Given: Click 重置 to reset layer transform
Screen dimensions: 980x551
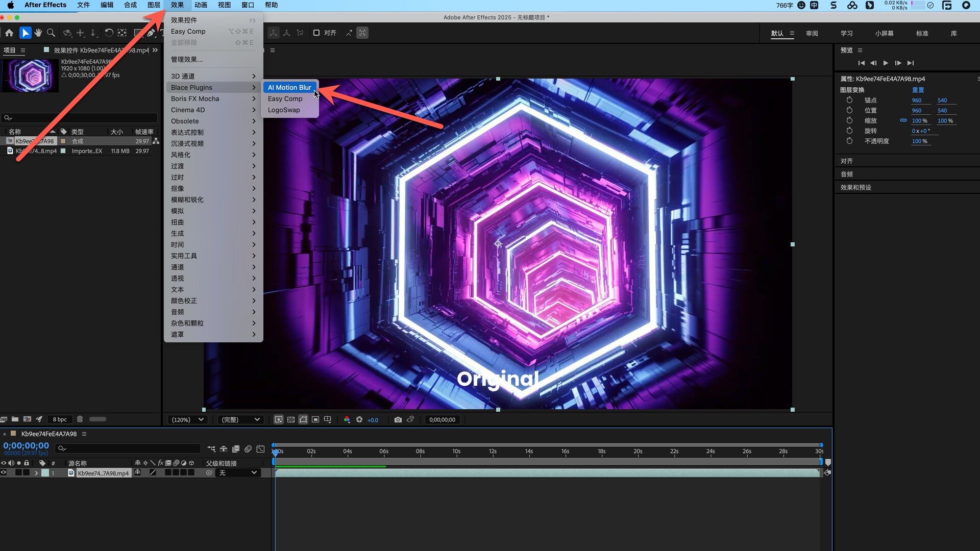Looking at the screenshot, I should coord(918,90).
